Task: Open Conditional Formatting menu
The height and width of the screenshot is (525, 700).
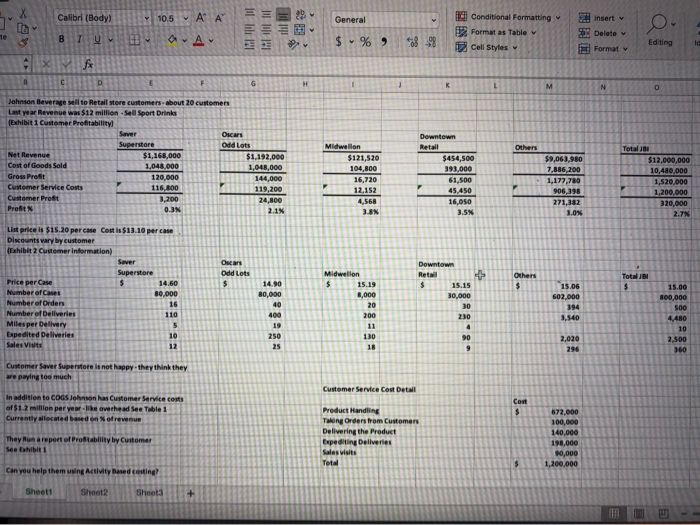Action: 508,17
